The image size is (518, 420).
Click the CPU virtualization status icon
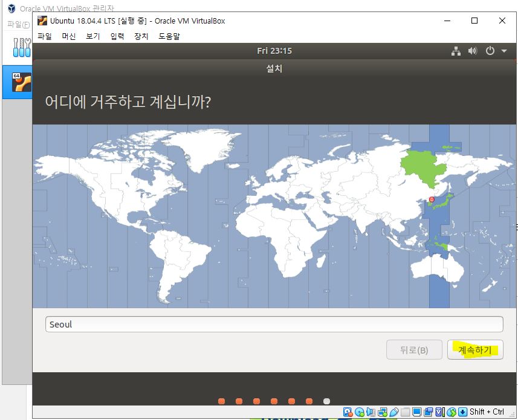440,412
